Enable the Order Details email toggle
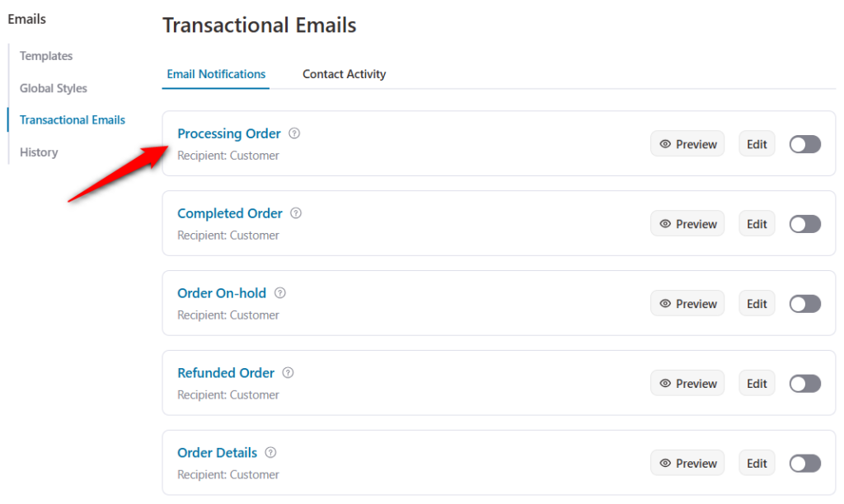 [804, 463]
